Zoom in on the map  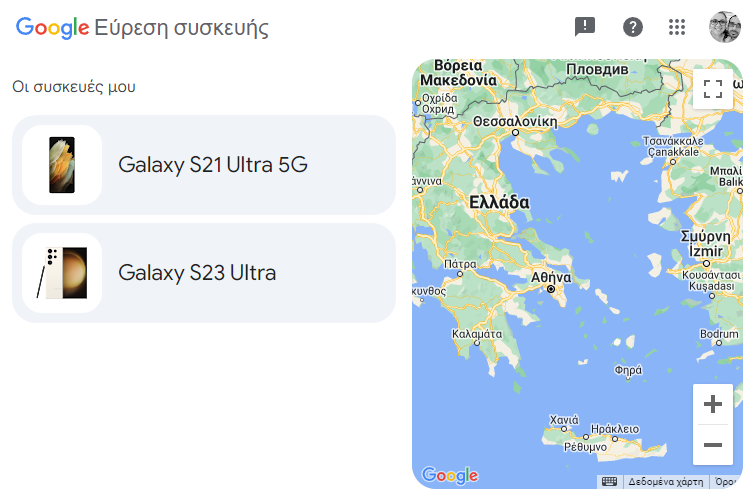click(713, 404)
